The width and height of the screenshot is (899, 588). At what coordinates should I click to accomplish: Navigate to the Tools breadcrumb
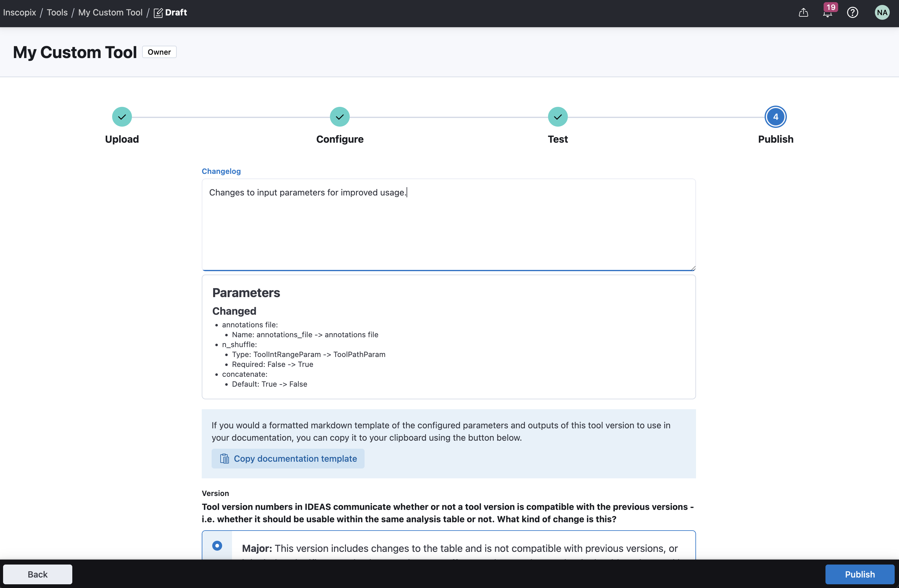tap(57, 12)
